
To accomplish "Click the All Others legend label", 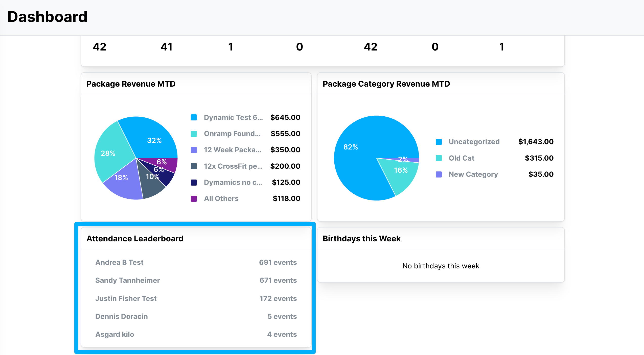I will [221, 198].
